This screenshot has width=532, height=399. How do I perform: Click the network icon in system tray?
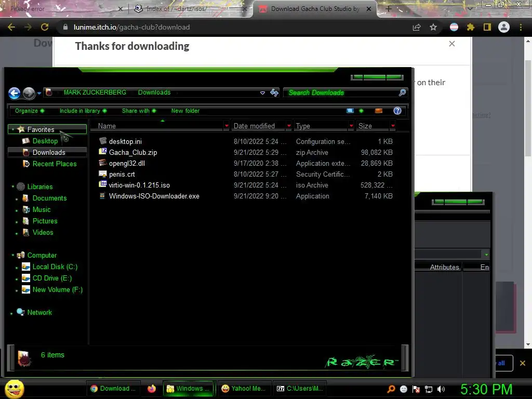429,389
